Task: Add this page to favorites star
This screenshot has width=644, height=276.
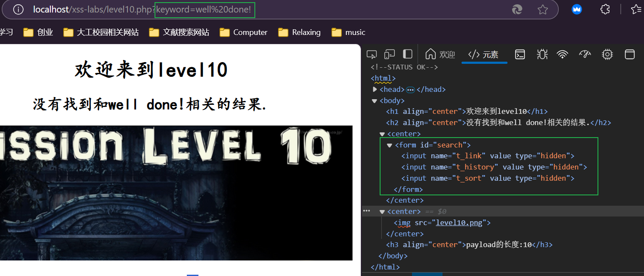Action: click(543, 9)
